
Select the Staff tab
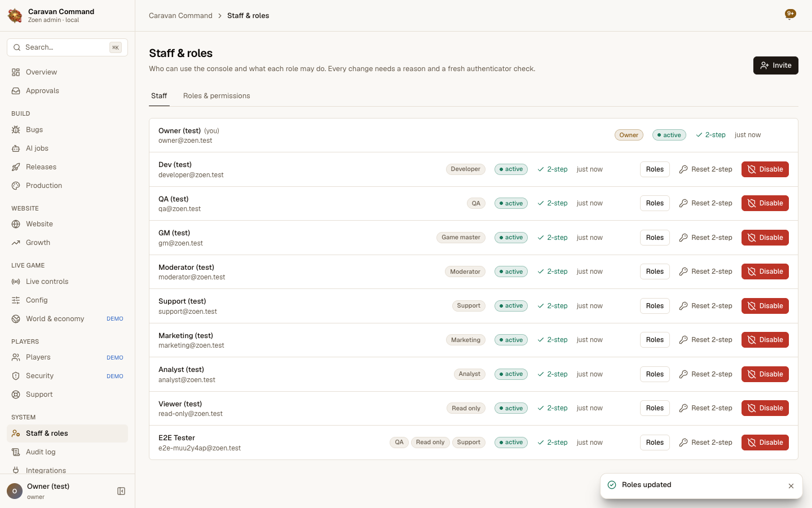click(x=159, y=96)
